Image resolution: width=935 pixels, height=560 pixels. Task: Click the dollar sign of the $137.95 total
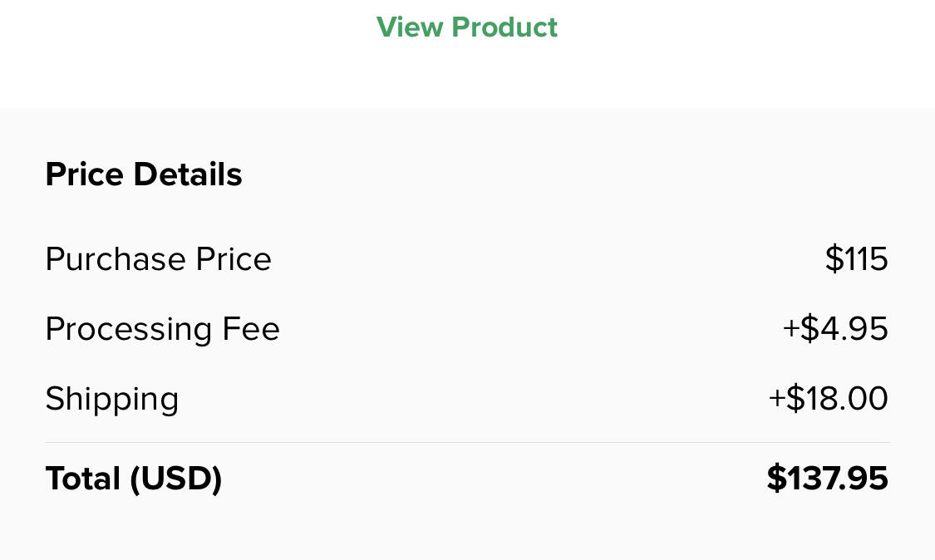[776, 479]
